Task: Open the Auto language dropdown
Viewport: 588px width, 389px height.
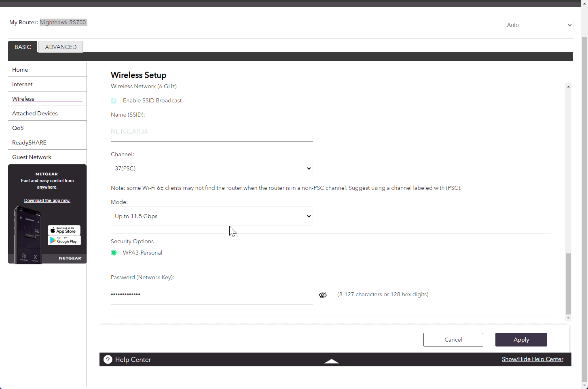Action: pos(539,25)
